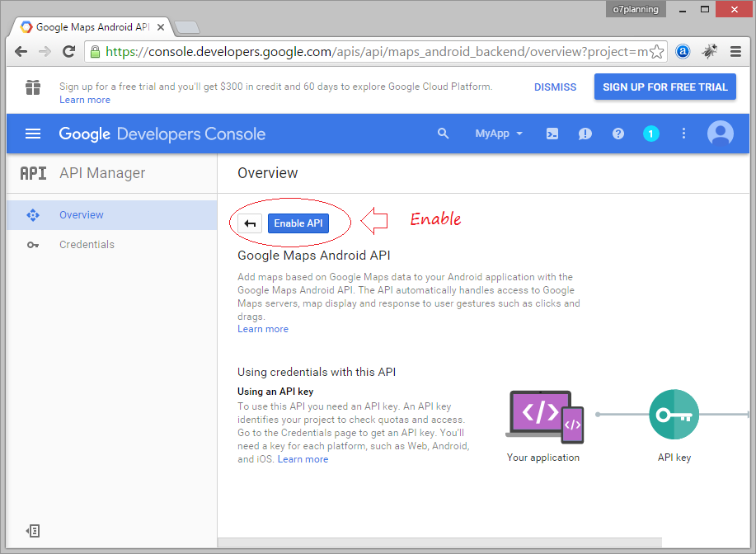Click the 'API Manager' title text

click(102, 173)
